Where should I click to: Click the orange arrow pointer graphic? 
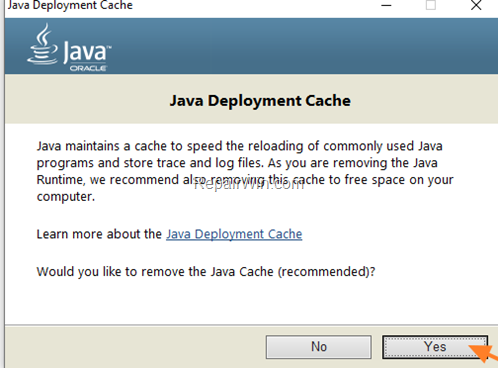click(x=485, y=353)
